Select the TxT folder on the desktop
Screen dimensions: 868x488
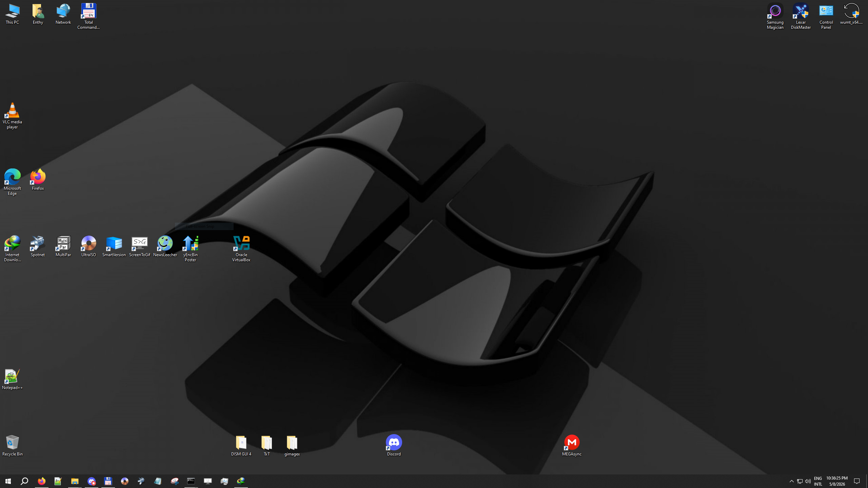(267, 446)
